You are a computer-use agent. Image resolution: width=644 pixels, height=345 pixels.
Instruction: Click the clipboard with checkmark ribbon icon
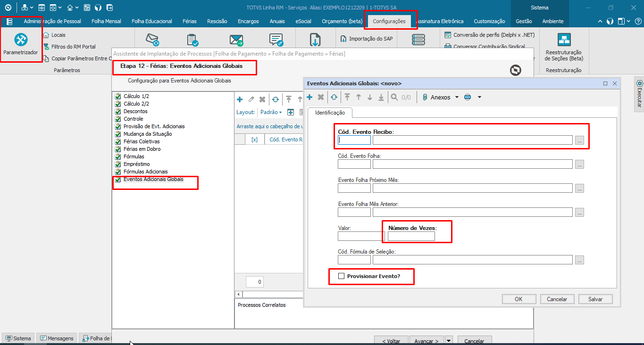pos(192,40)
